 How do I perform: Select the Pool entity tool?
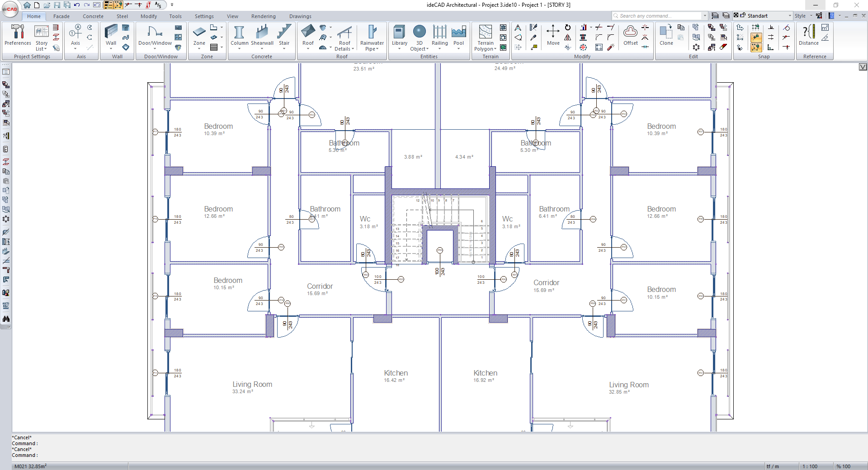click(x=458, y=36)
